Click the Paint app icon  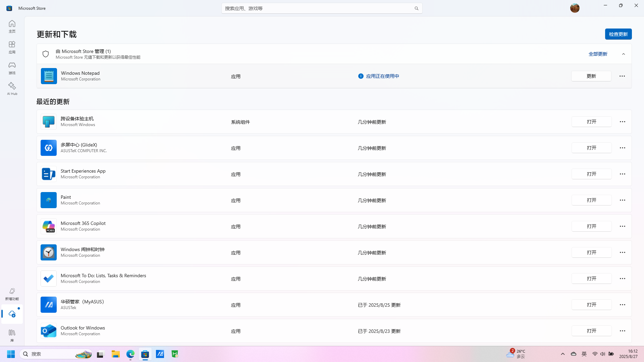click(49, 200)
